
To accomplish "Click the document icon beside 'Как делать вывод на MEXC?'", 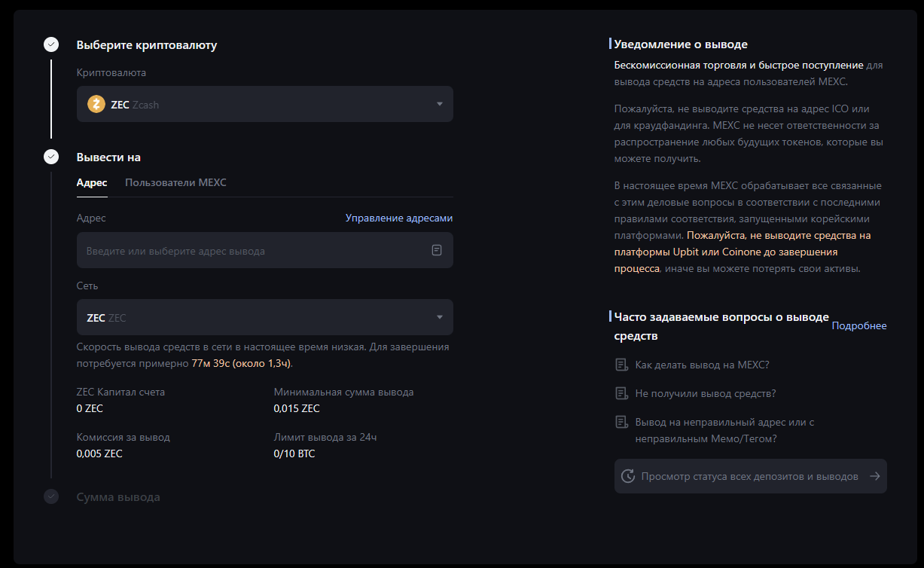I will pos(621,365).
